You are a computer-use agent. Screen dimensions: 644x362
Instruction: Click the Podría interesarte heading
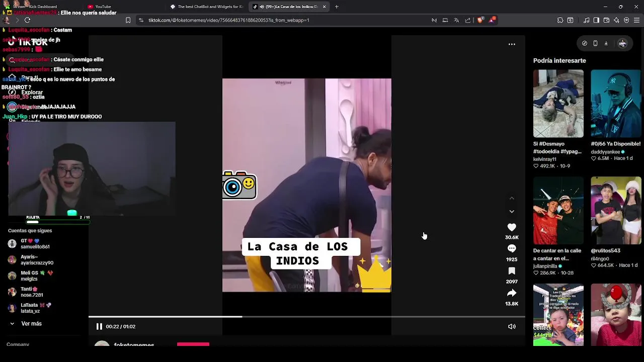pyautogui.click(x=559, y=60)
